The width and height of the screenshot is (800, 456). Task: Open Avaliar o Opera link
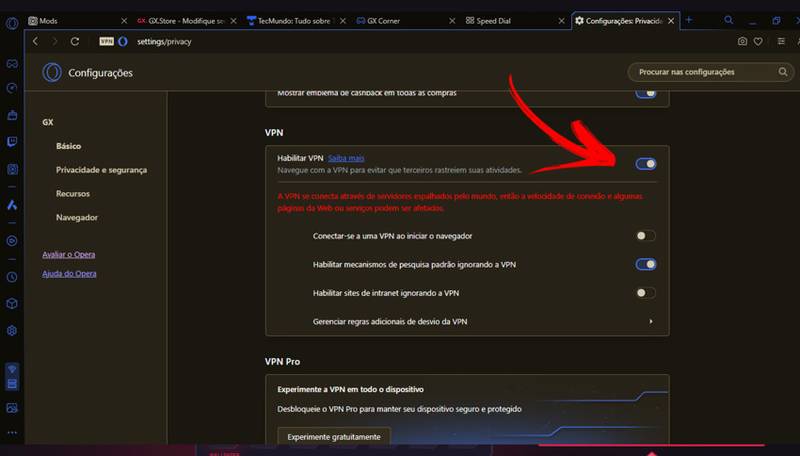click(69, 254)
